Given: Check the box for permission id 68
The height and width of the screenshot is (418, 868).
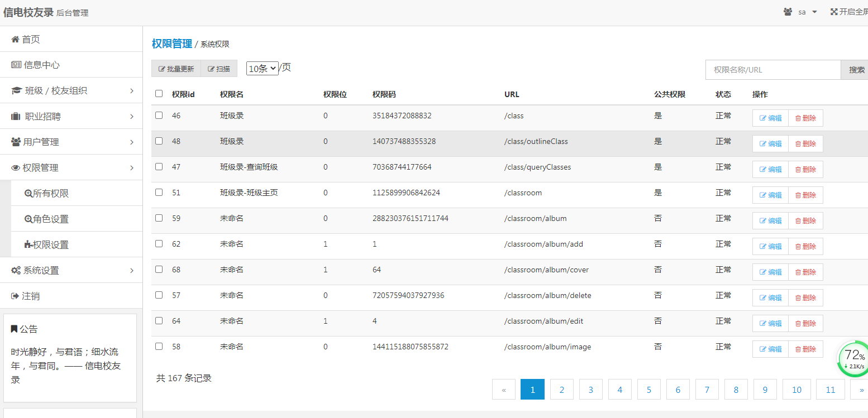Looking at the screenshot, I should pos(159,270).
